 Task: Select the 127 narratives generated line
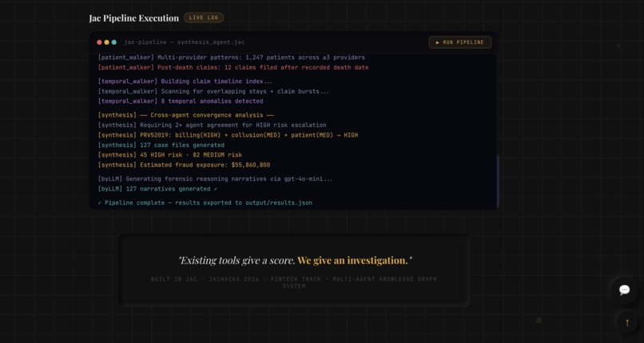157,189
